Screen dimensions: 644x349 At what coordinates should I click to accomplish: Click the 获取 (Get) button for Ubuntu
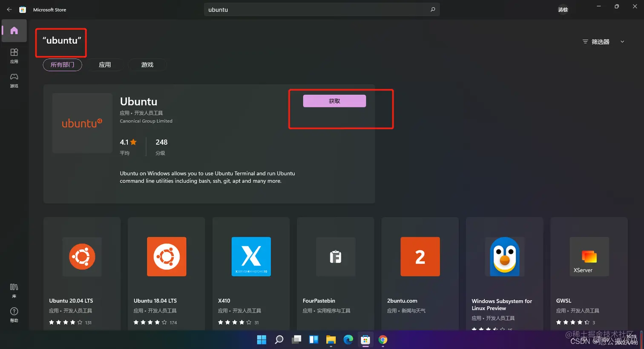[x=334, y=101]
